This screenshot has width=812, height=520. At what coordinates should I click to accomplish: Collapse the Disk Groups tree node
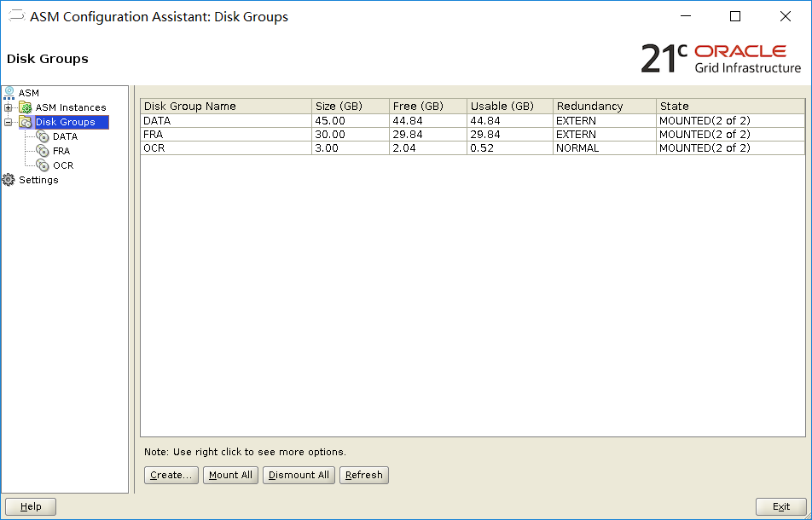tap(8, 122)
